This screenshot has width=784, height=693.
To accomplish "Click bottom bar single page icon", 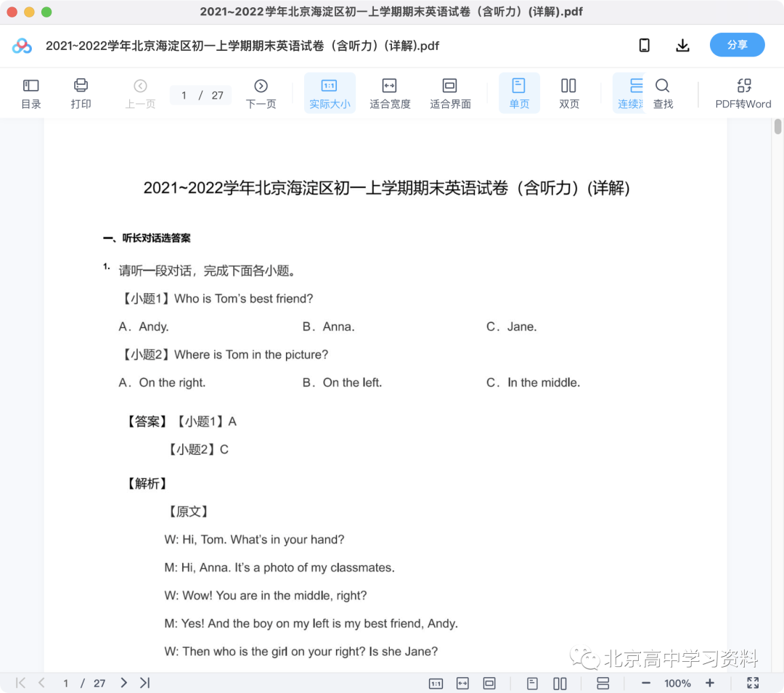I will 532,683.
